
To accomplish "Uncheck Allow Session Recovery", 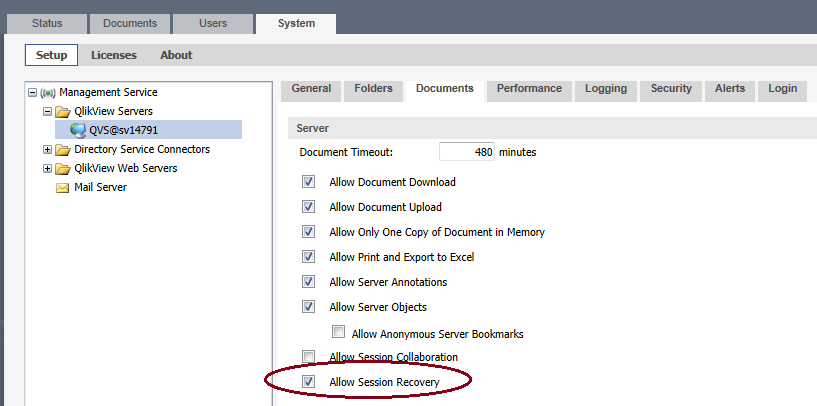I will click(308, 382).
